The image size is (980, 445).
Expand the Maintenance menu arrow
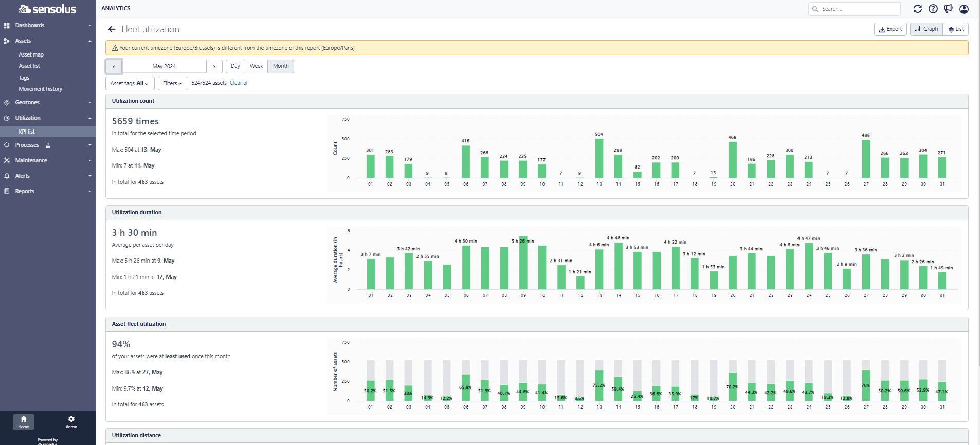(90, 160)
